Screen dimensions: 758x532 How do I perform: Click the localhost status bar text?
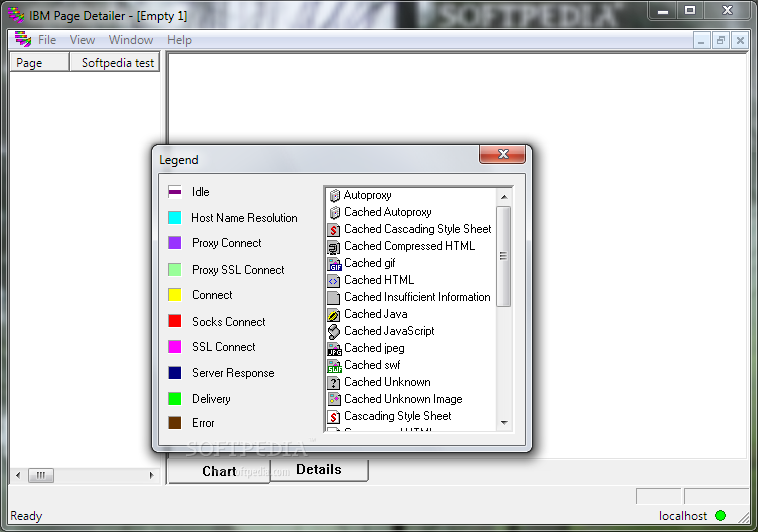coord(683,516)
